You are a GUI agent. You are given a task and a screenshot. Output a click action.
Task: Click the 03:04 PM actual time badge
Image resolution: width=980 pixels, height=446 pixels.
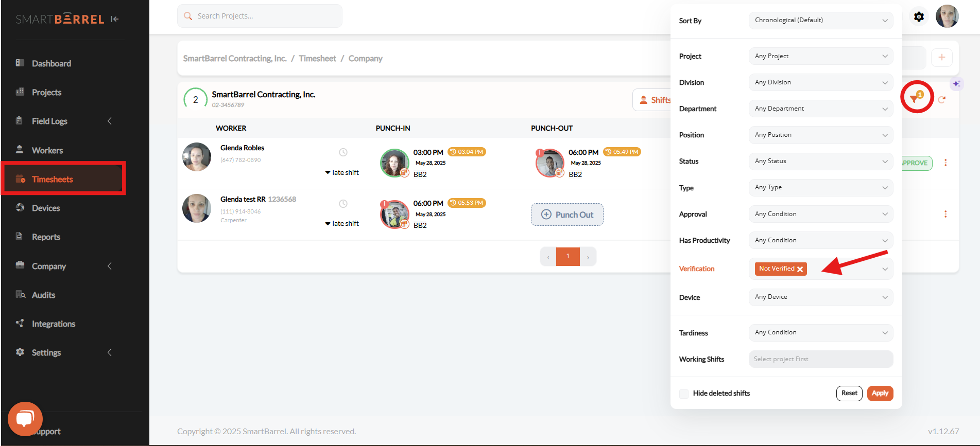[x=467, y=152]
